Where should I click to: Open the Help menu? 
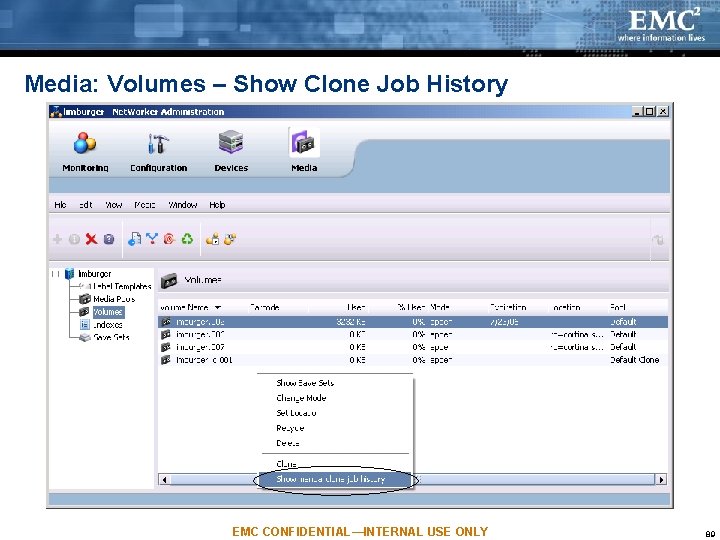(217, 205)
